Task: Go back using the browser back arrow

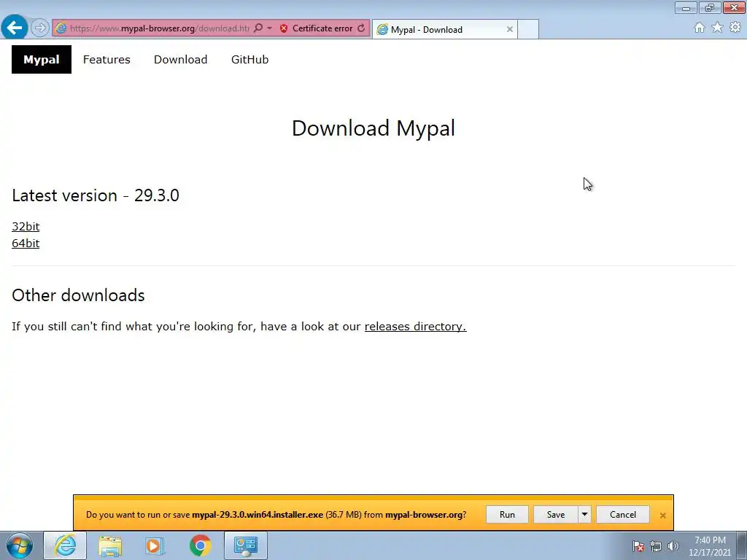Action: click(15, 28)
